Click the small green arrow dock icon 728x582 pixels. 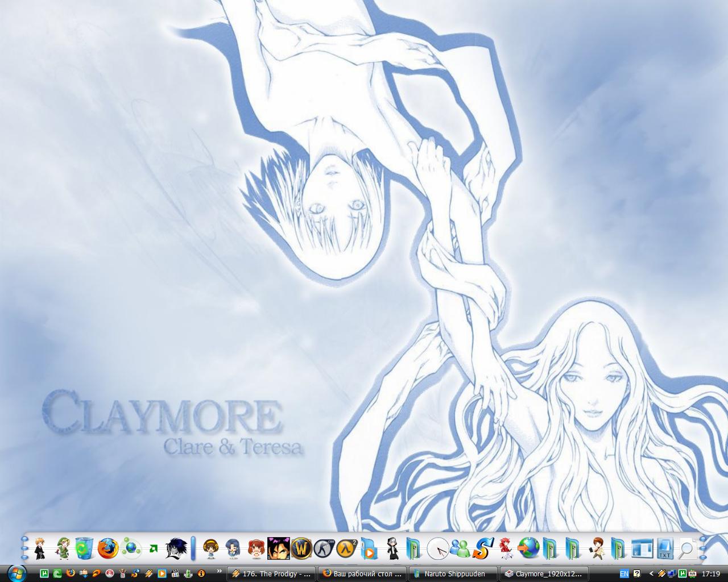[153, 549]
